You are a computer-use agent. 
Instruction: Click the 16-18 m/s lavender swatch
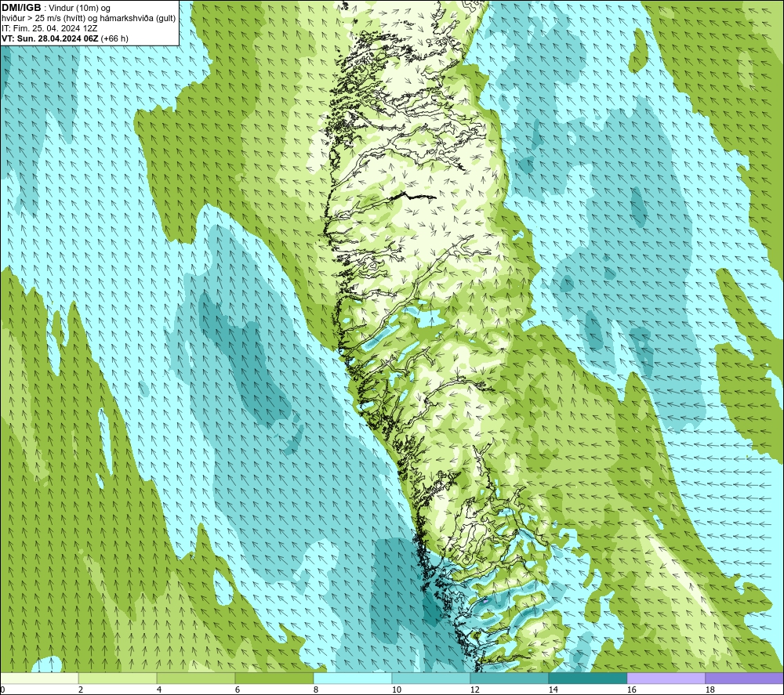click(666, 678)
